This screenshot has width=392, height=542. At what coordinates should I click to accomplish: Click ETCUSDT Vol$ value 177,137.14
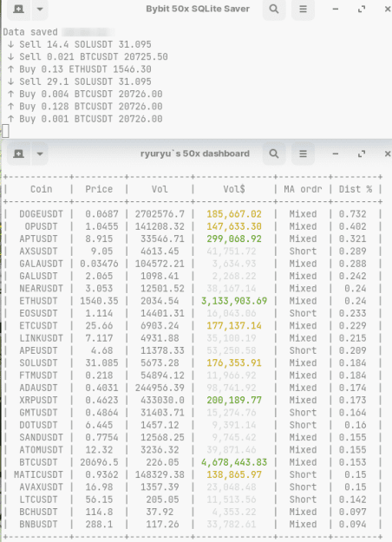pyautogui.click(x=234, y=326)
